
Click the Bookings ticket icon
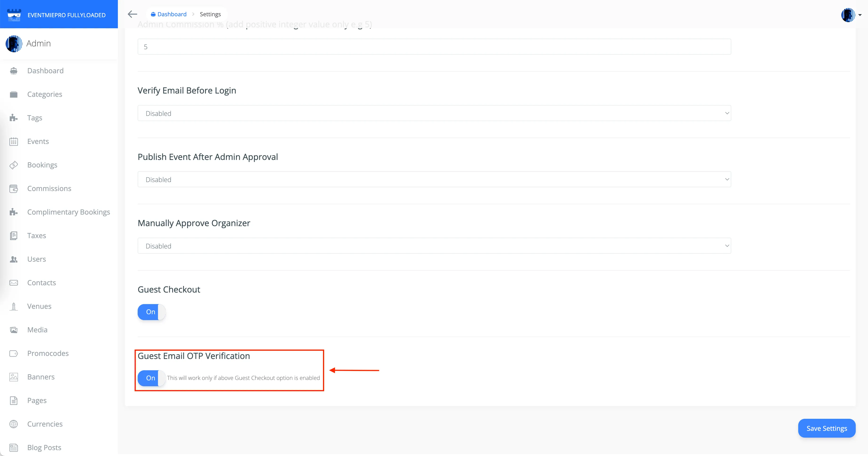point(14,165)
